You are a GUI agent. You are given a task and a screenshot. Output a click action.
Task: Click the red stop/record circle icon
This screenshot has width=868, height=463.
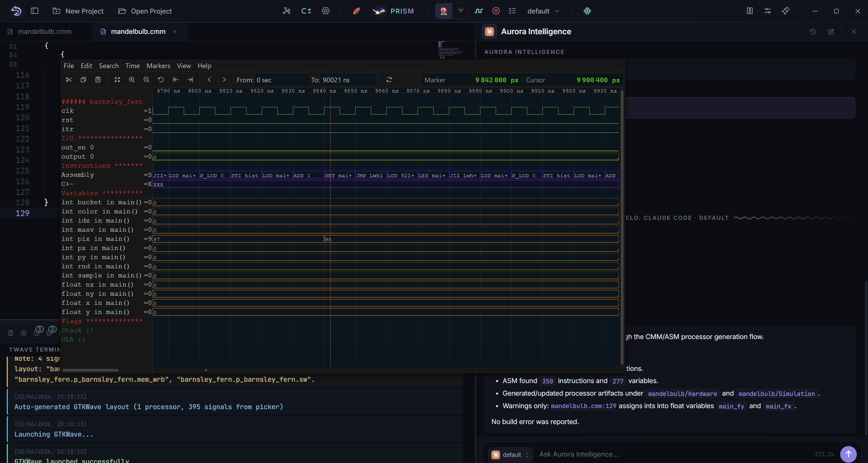(x=496, y=11)
